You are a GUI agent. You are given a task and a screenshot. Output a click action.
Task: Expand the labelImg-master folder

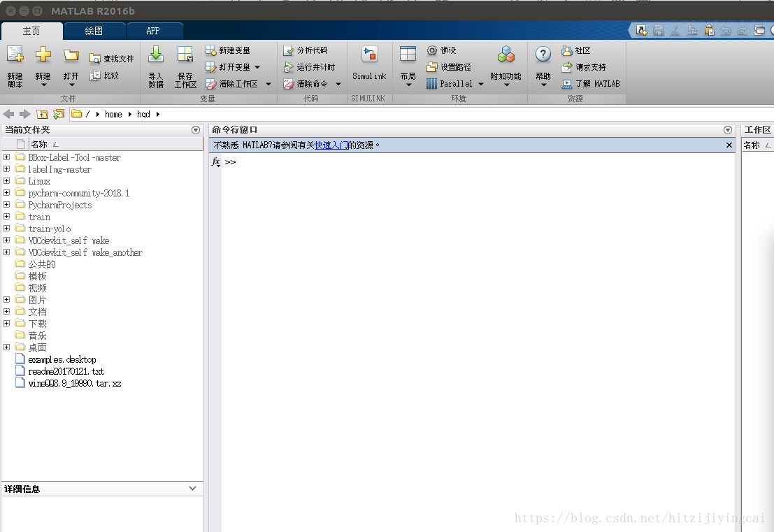[7, 168]
